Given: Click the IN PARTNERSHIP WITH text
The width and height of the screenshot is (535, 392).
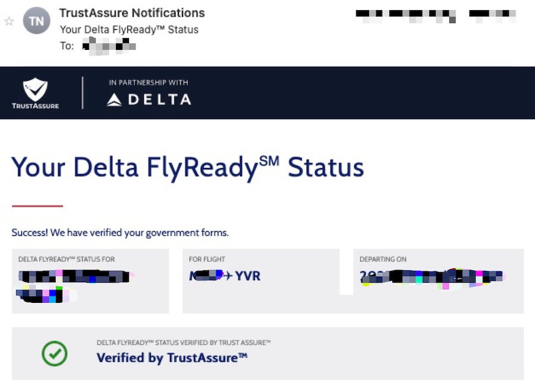Looking at the screenshot, I should 149,83.
